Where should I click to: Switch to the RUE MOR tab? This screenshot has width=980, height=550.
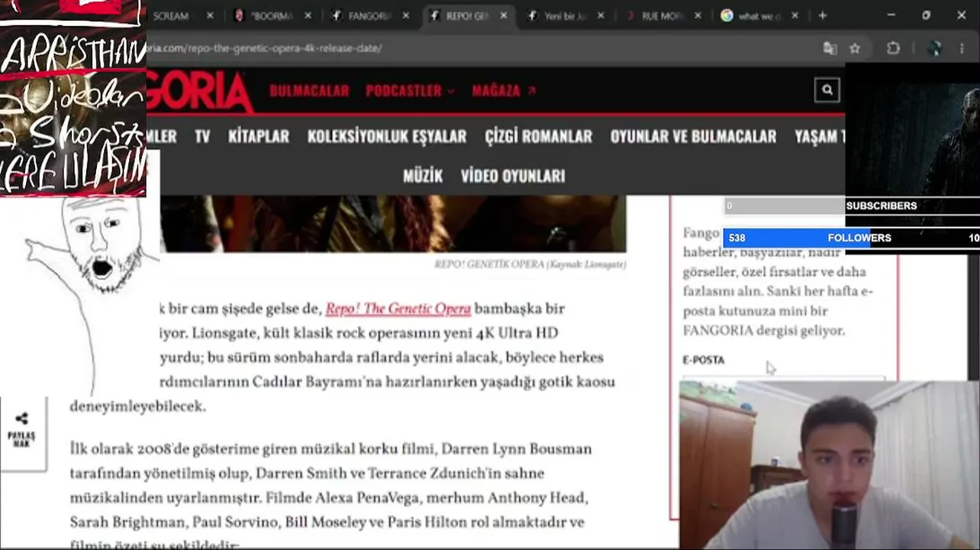click(x=661, y=16)
